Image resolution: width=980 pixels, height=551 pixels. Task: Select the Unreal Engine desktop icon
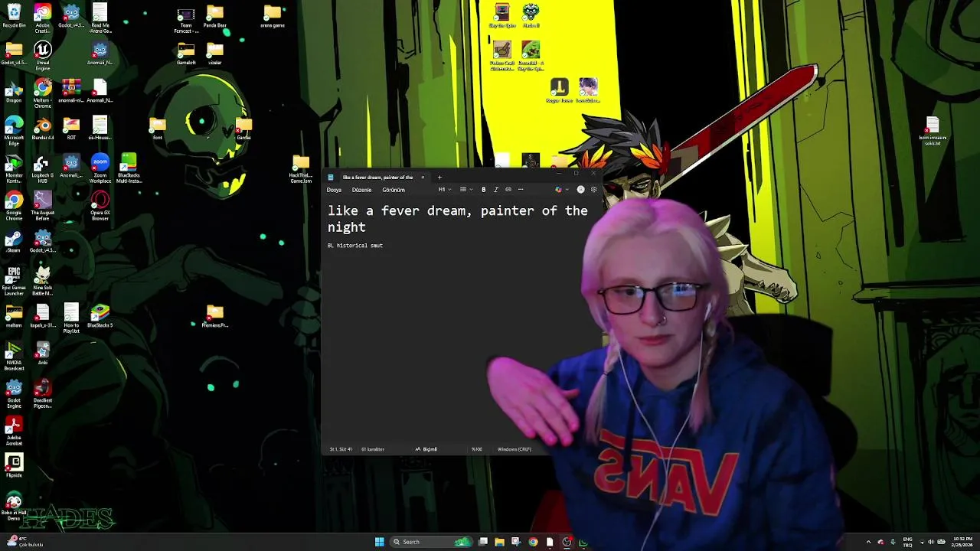(43, 57)
